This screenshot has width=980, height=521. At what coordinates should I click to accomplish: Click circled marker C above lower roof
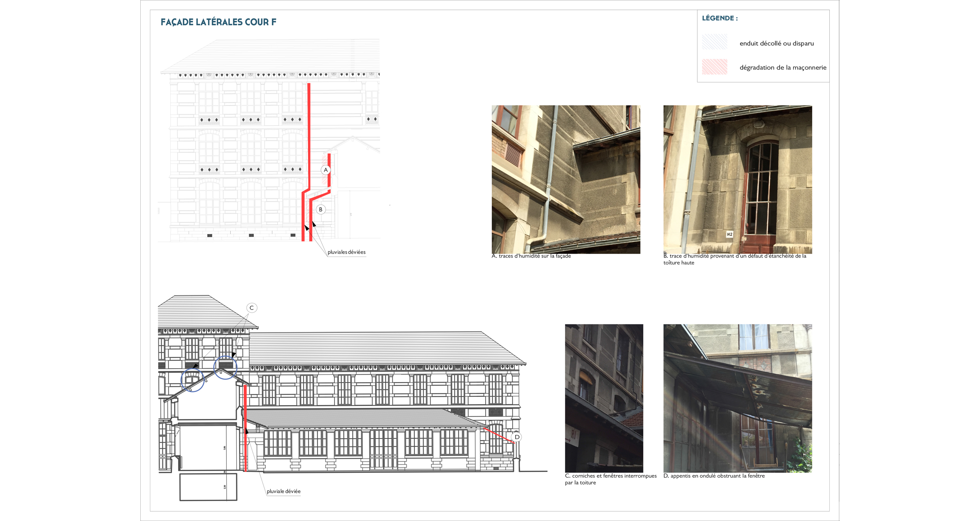(252, 308)
